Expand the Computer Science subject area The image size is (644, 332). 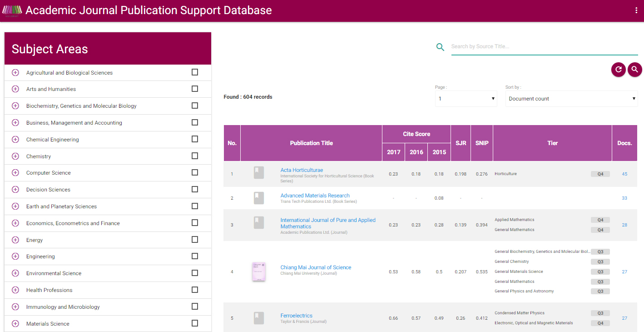(x=15, y=173)
